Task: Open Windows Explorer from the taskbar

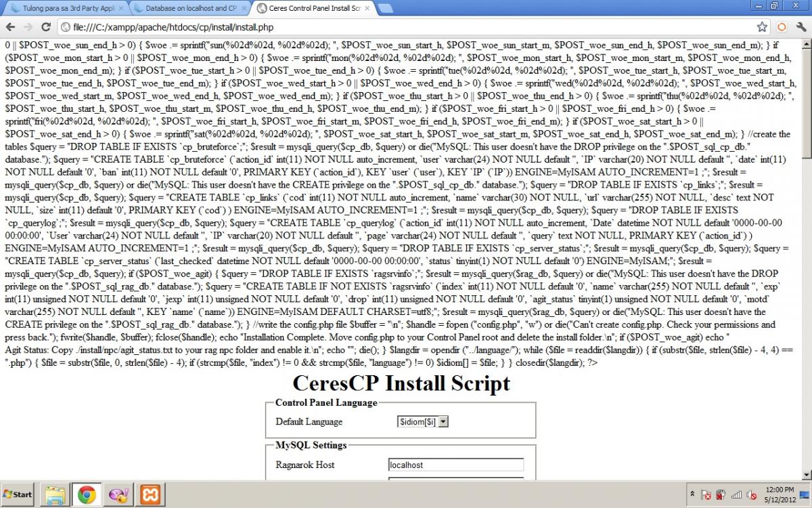Action: [55, 495]
